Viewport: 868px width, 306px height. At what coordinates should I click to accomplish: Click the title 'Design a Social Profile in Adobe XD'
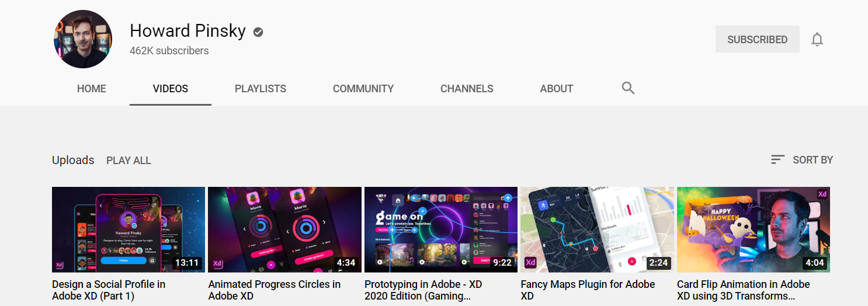[x=109, y=290]
